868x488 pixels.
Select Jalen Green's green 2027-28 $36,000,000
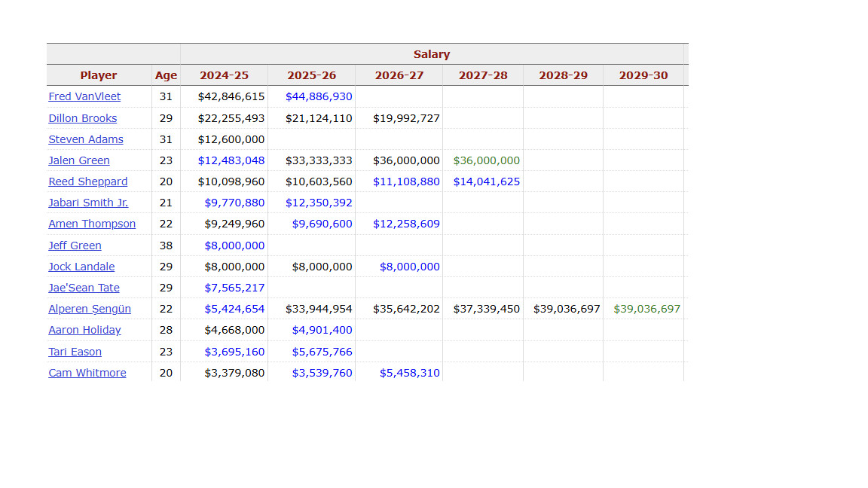coord(487,160)
